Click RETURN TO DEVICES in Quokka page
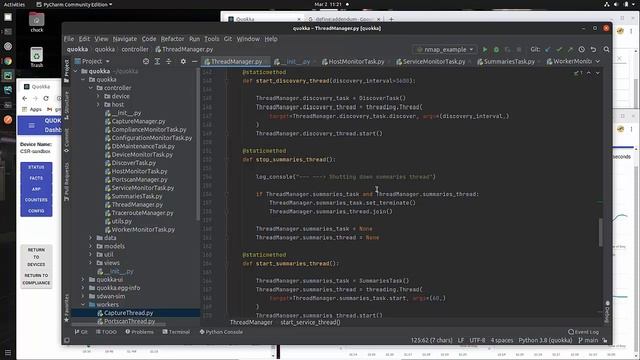The image size is (640, 360). [36, 257]
